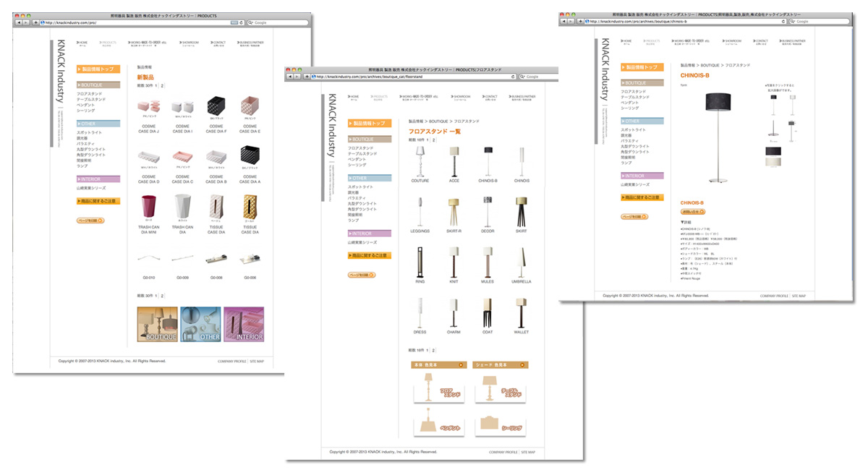Click the back arrow in the floorstand browser window
Screen dimensions: 868x475
point(290,76)
